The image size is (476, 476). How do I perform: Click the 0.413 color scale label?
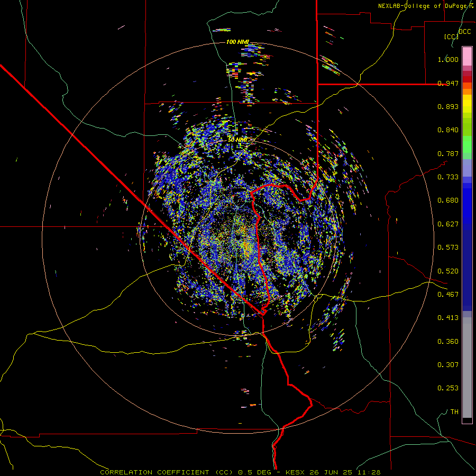coord(448,318)
